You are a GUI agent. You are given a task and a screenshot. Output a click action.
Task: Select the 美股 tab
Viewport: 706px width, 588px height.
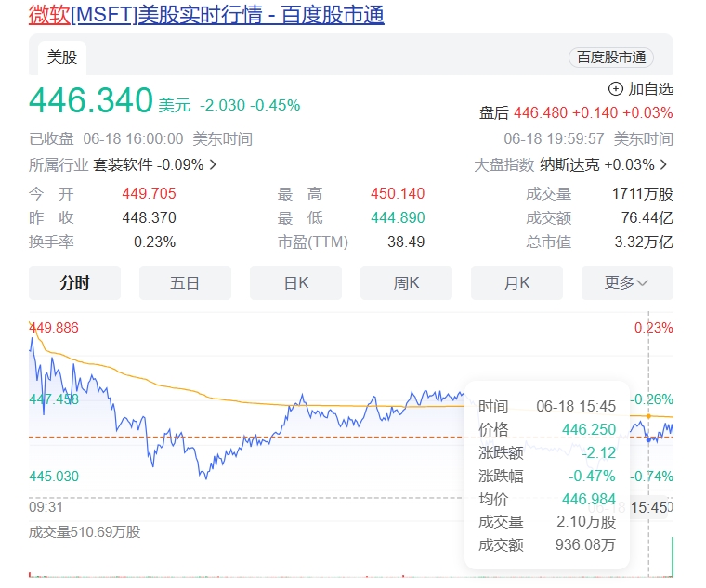coord(62,58)
